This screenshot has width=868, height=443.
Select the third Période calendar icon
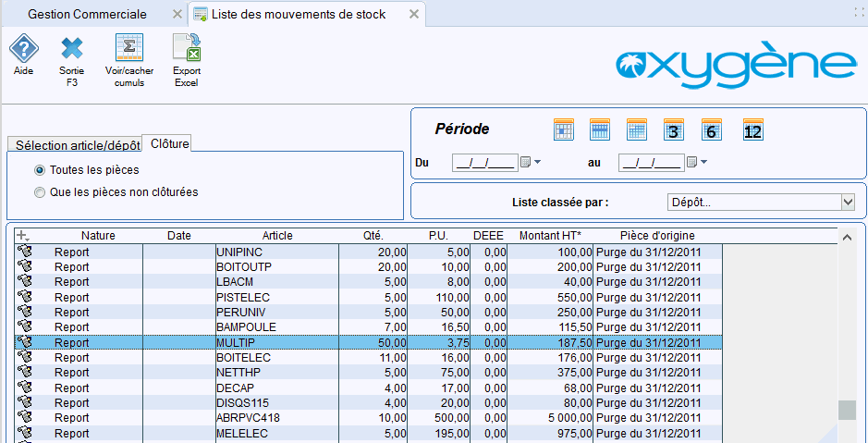(x=637, y=129)
